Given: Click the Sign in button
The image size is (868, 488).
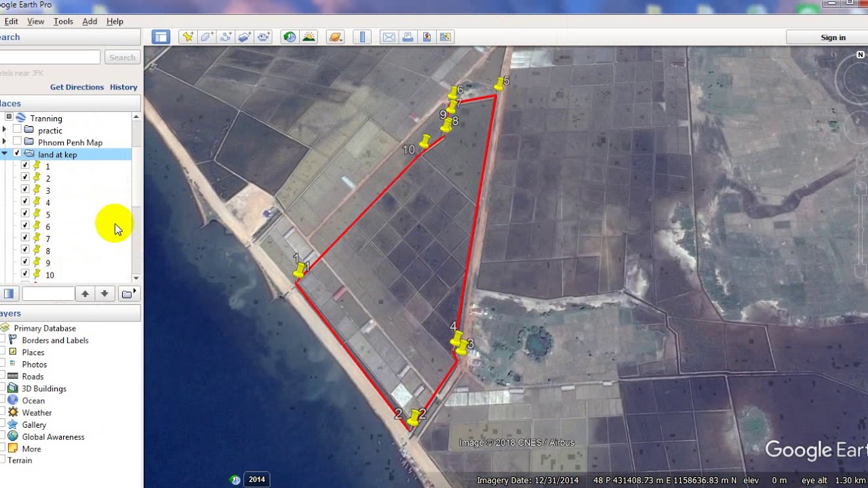Looking at the screenshot, I should tap(833, 37).
